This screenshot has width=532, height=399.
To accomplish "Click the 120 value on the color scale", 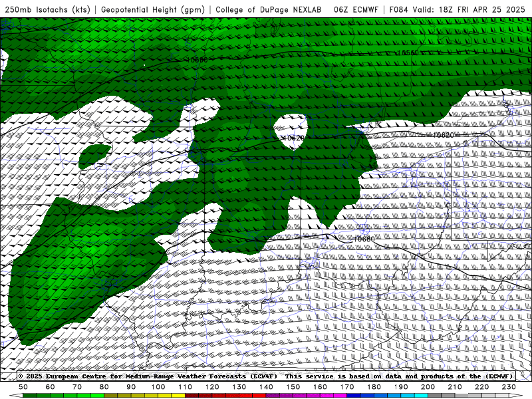I will click(212, 387).
